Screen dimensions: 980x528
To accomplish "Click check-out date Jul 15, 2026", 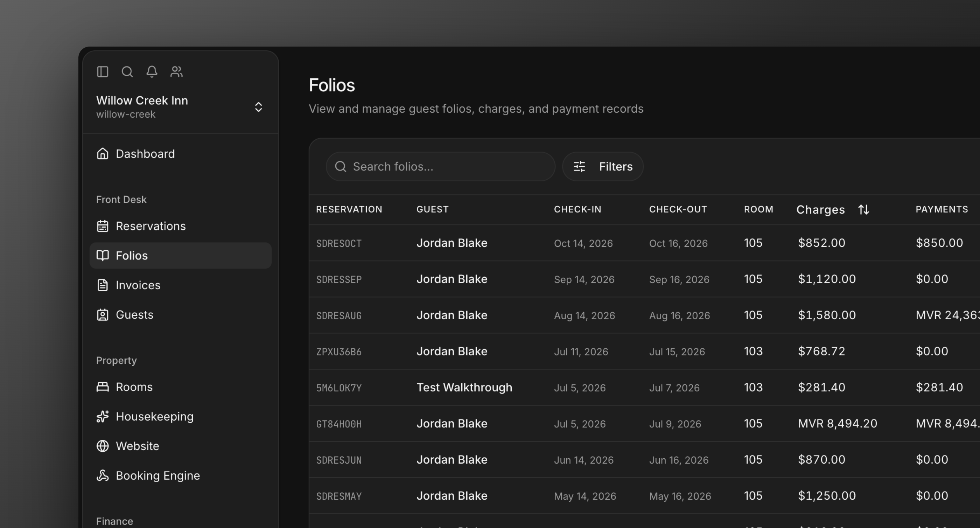I will tap(677, 352).
